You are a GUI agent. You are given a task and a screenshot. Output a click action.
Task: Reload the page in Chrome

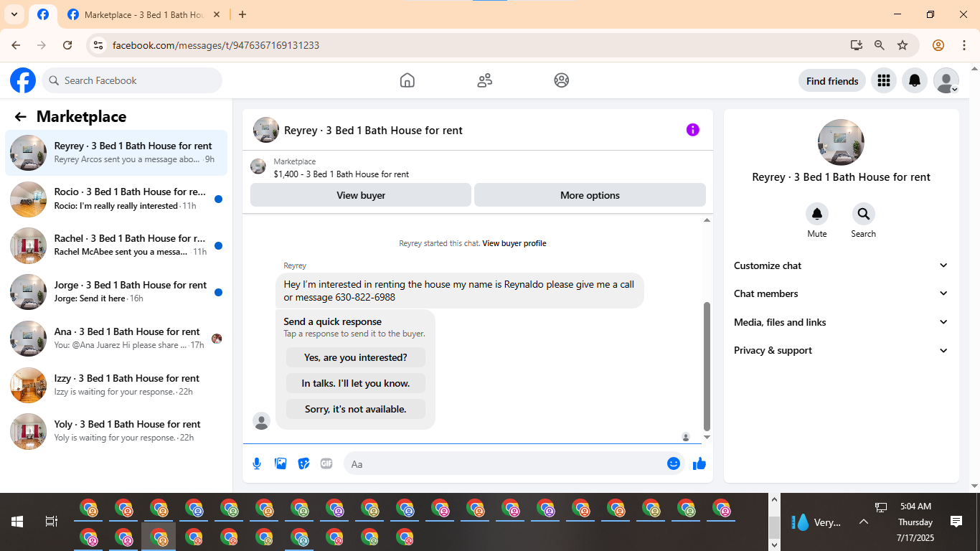[67, 45]
